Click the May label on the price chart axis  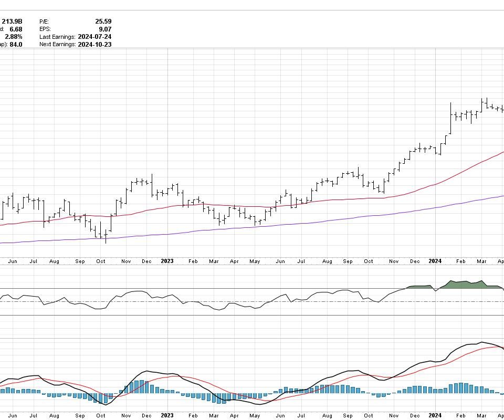tap(255, 261)
